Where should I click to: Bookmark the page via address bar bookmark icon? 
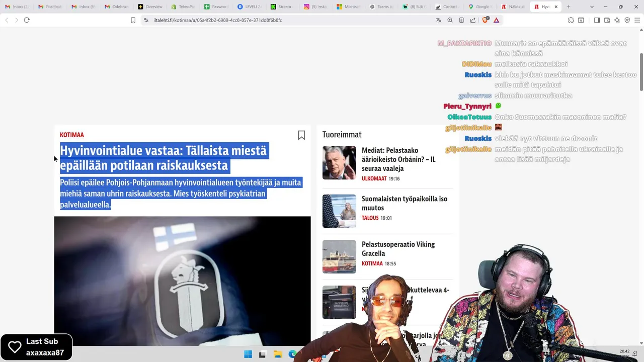click(x=133, y=20)
